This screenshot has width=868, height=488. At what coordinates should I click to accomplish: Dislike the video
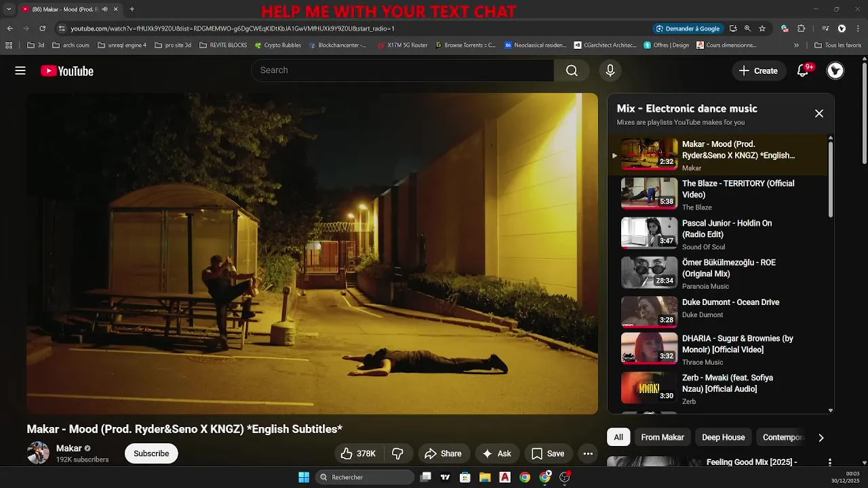point(398,453)
